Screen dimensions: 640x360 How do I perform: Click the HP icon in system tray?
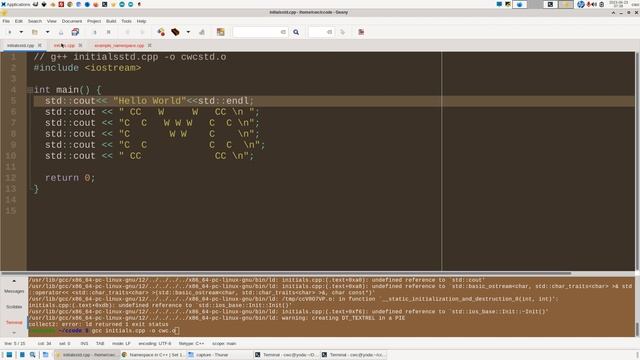pos(581,4)
